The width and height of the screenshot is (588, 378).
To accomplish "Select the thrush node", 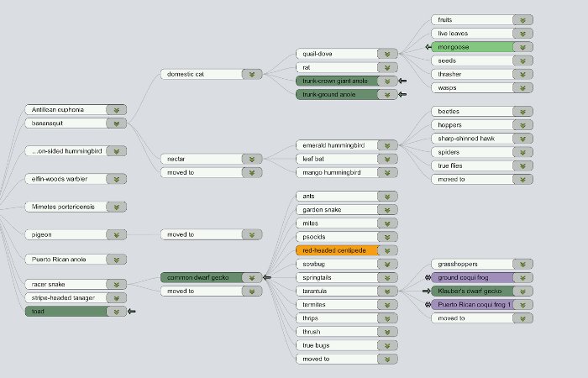I will point(346,332).
